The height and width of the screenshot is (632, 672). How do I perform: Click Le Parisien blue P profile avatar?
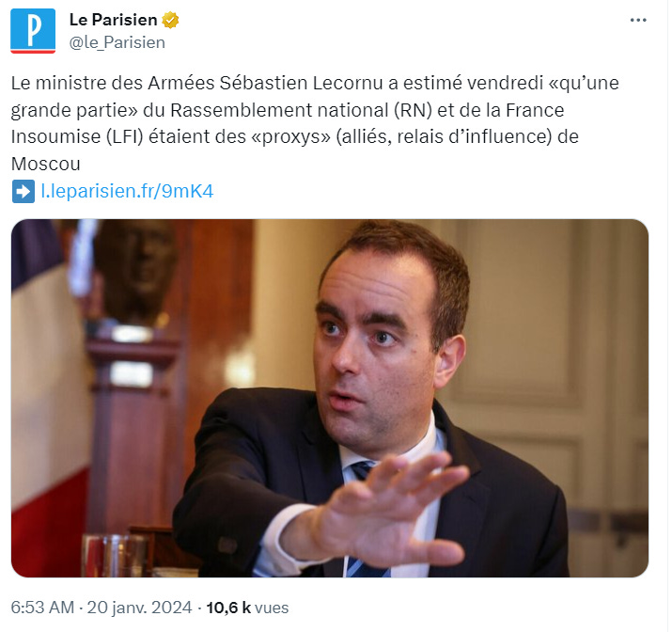pyautogui.click(x=33, y=31)
